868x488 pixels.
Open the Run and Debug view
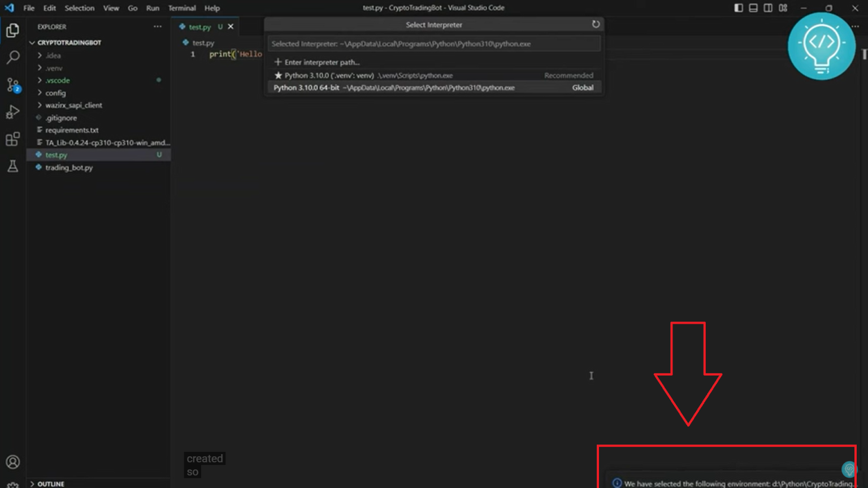click(x=12, y=112)
